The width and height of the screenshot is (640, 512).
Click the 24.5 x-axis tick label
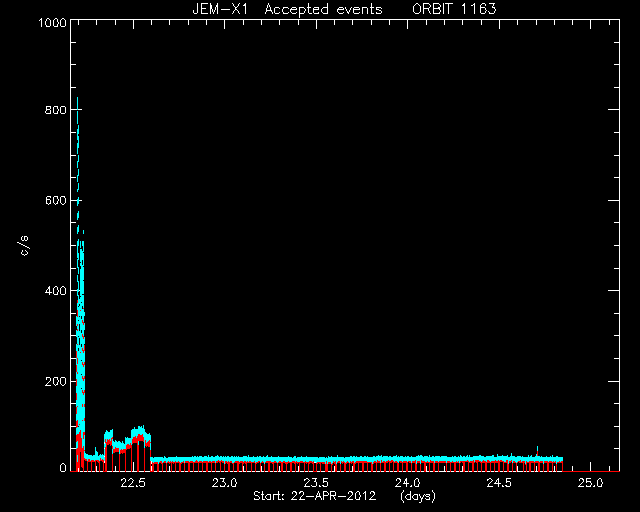click(499, 483)
